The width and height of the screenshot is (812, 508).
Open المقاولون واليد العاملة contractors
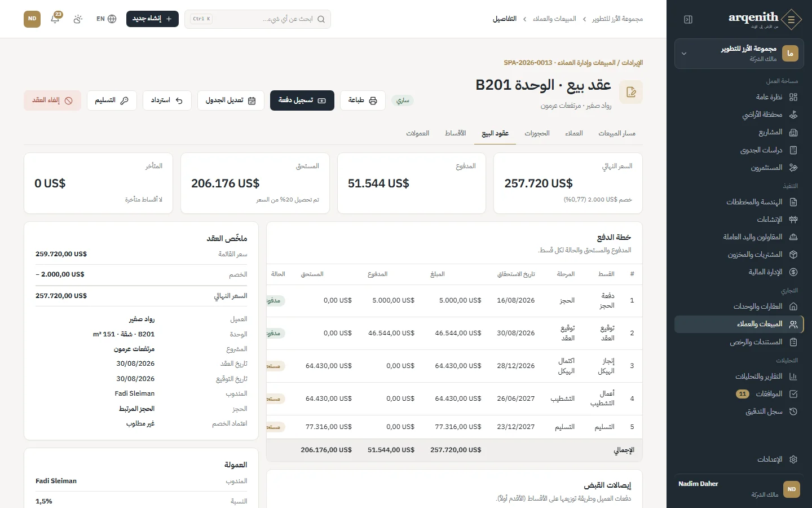tap(739, 237)
